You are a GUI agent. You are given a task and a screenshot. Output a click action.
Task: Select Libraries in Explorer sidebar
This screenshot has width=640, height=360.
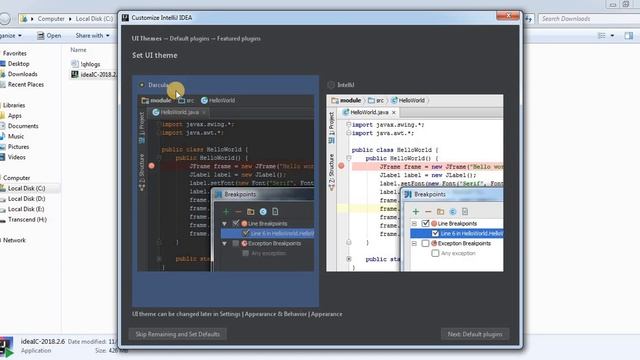pyautogui.click(x=14, y=105)
